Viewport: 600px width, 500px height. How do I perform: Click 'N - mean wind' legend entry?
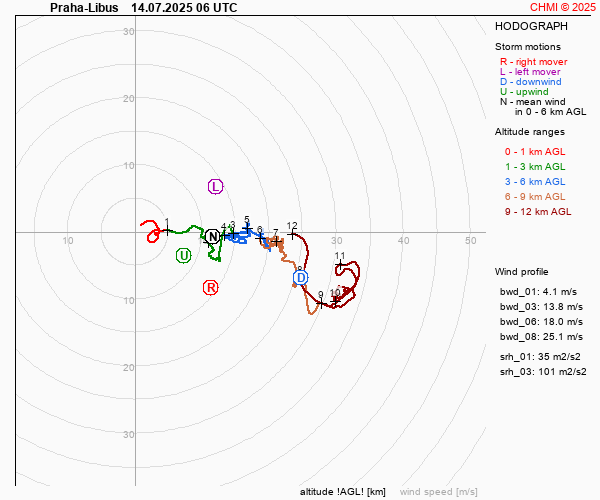click(532, 101)
